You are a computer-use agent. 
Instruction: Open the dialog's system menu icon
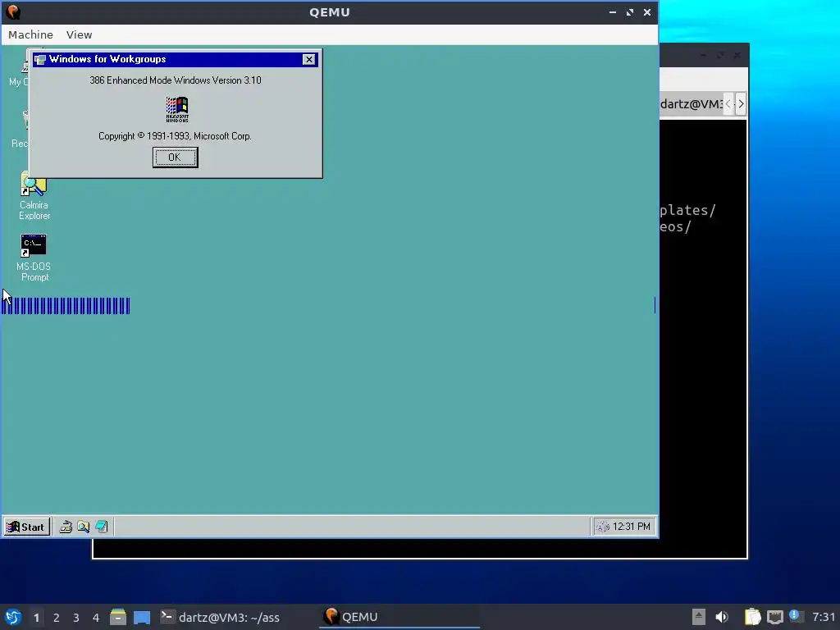click(40, 59)
